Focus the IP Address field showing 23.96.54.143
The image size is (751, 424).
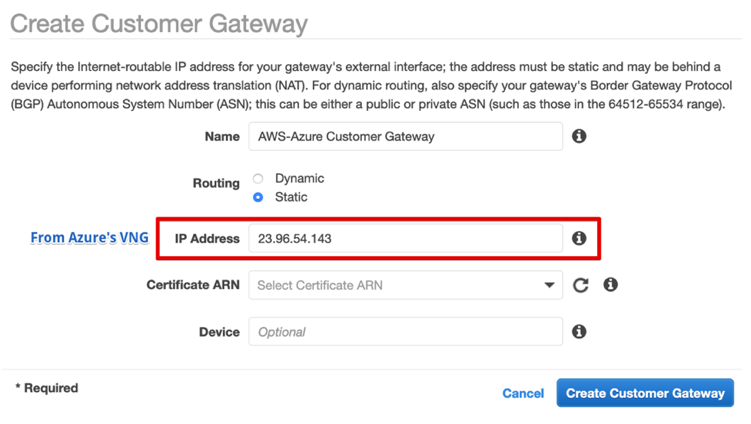tap(405, 238)
